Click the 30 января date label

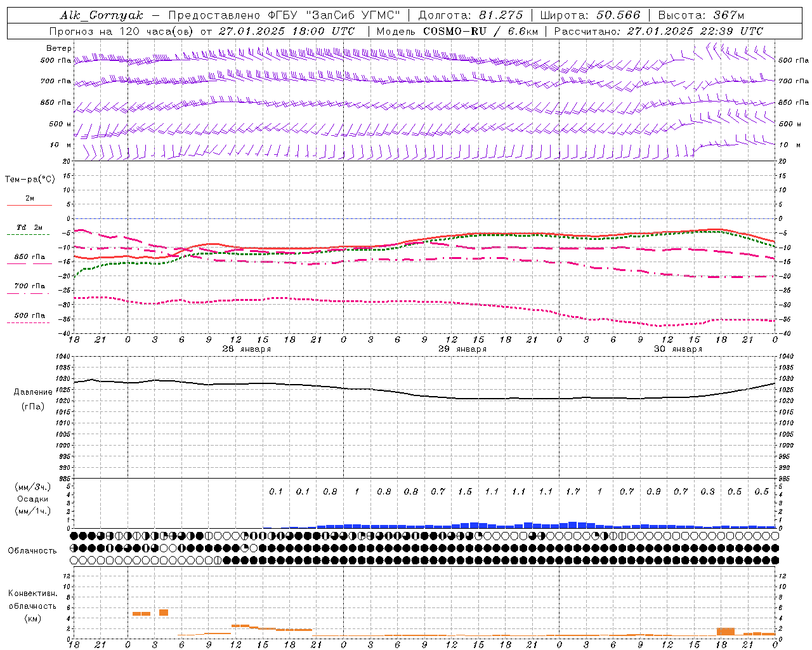(x=678, y=349)
